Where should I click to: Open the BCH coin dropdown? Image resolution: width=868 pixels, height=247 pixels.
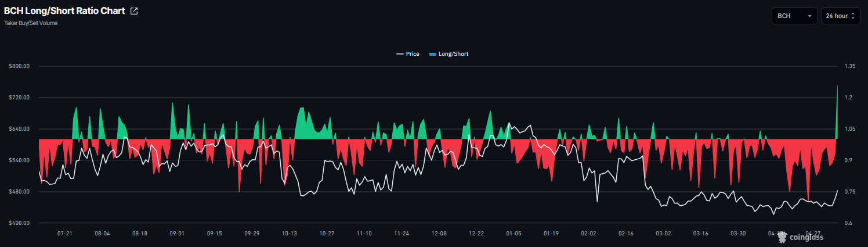pyautogui.click(x=794, y=16)
